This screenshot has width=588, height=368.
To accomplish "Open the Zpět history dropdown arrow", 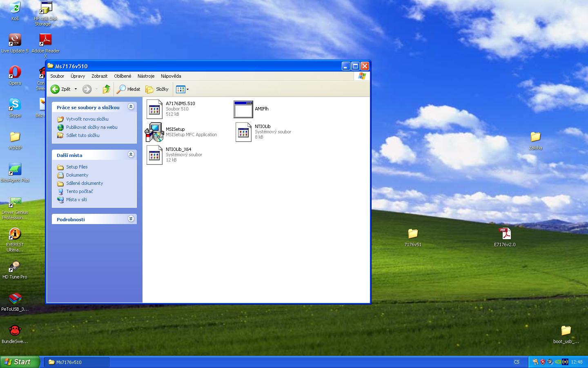I will (76, 89).
